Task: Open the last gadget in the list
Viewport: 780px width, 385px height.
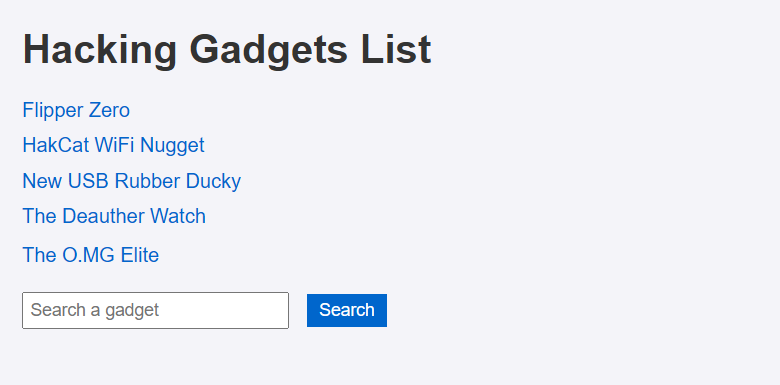Action: pos(91,255)
